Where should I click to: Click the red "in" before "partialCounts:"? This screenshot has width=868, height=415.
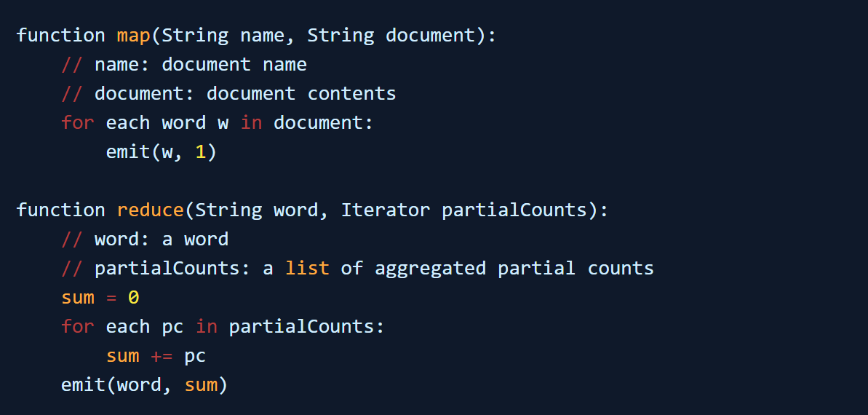tap(206, 326)
